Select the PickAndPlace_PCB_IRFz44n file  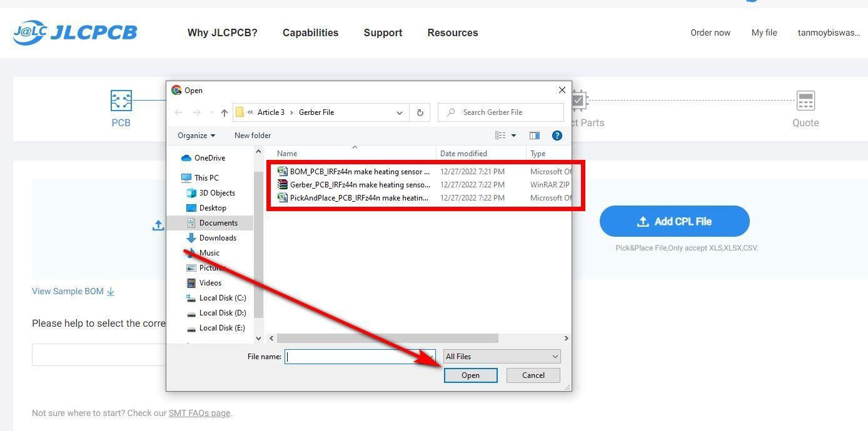pos(354,198)
